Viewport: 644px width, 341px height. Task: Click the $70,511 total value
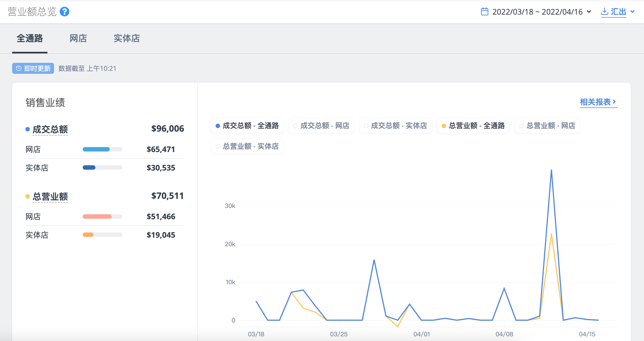(168, 196)
